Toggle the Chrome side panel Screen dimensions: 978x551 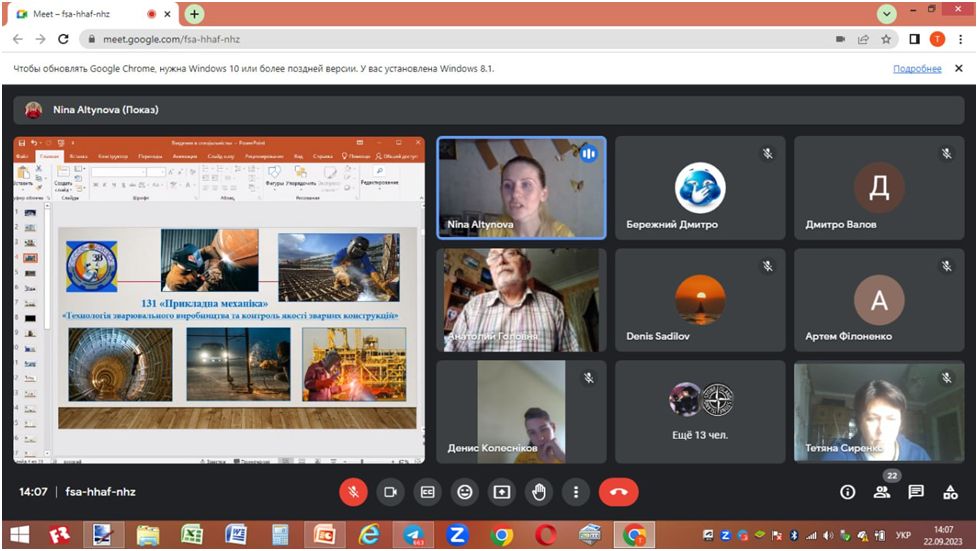(914, 39)
